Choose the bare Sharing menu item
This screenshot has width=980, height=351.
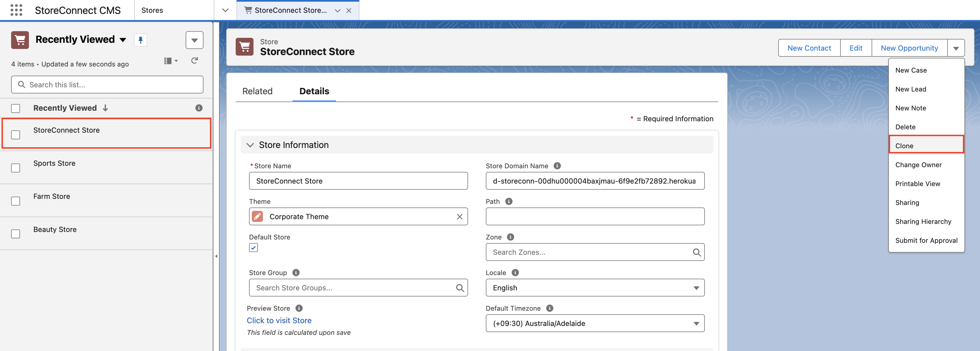point(926,202)
